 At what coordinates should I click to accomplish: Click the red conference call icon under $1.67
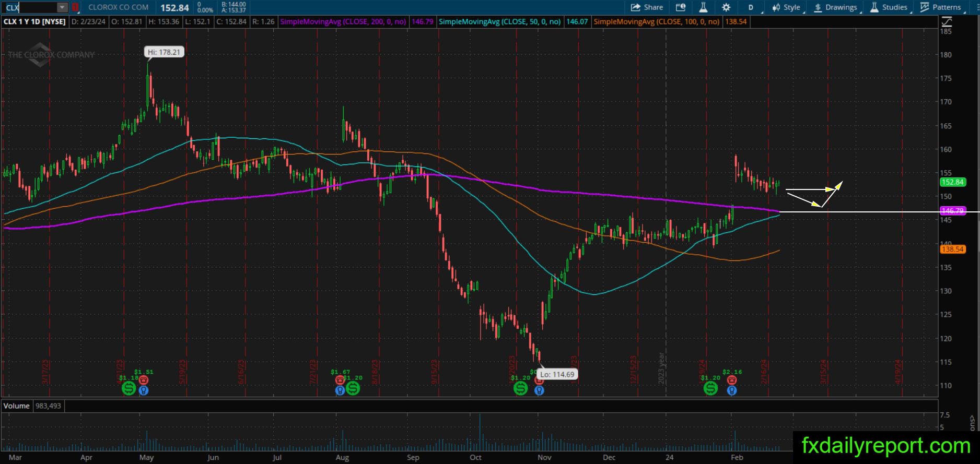click(340, 380)
